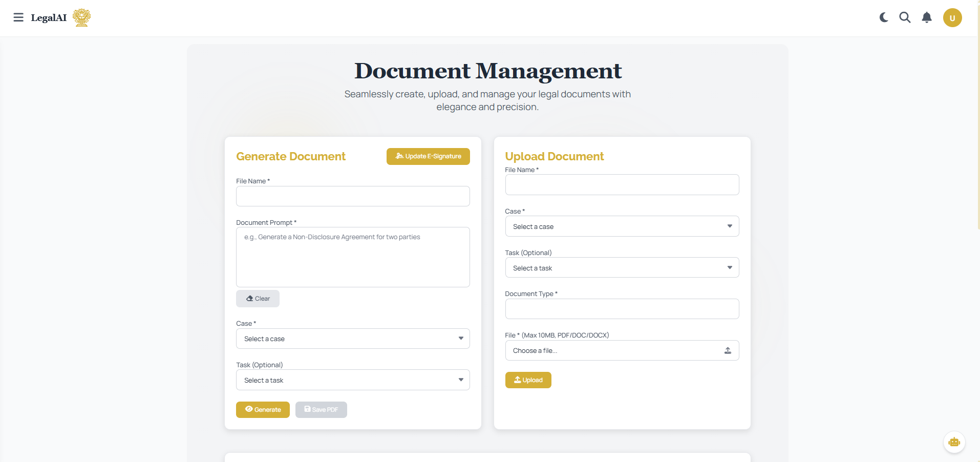
Task: Toggle dark mode with moon icon
Action: click(884, 17)
